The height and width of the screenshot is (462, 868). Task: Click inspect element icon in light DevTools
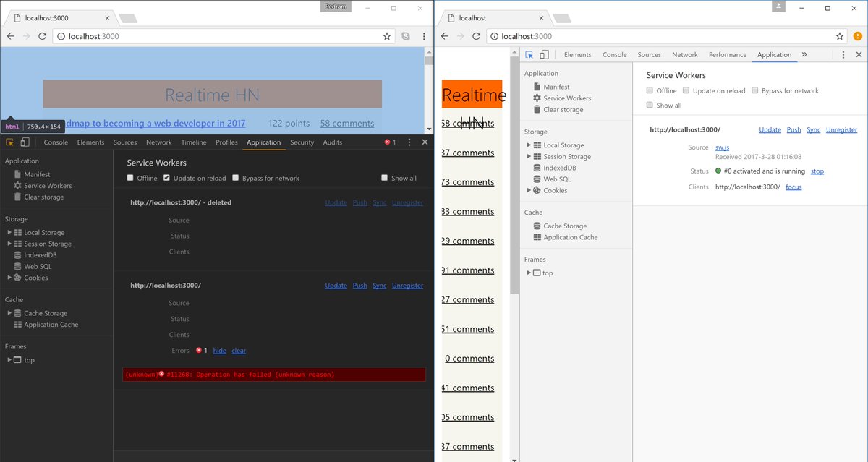coord(529,54)
